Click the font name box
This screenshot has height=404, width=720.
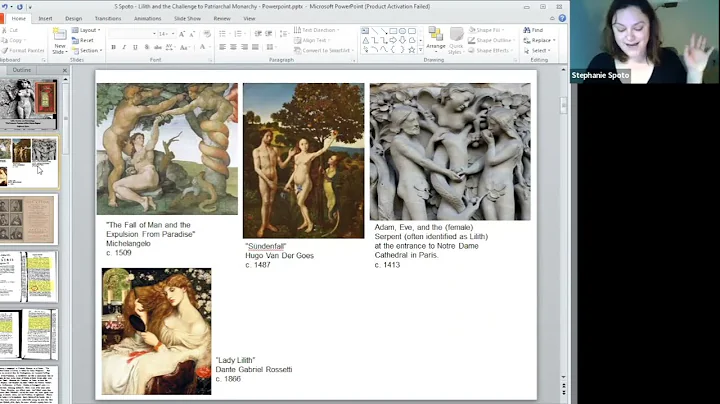click(x=132, y=34)
